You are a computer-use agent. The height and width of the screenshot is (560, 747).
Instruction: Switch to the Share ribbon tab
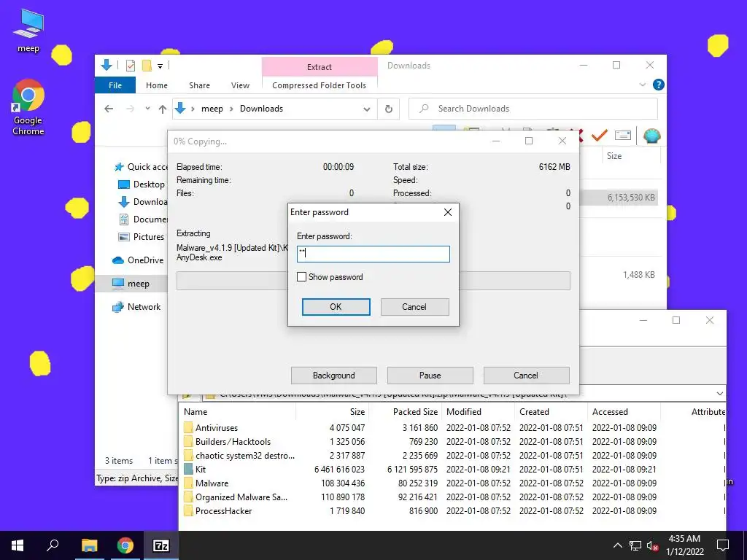(x=199, y=85)
